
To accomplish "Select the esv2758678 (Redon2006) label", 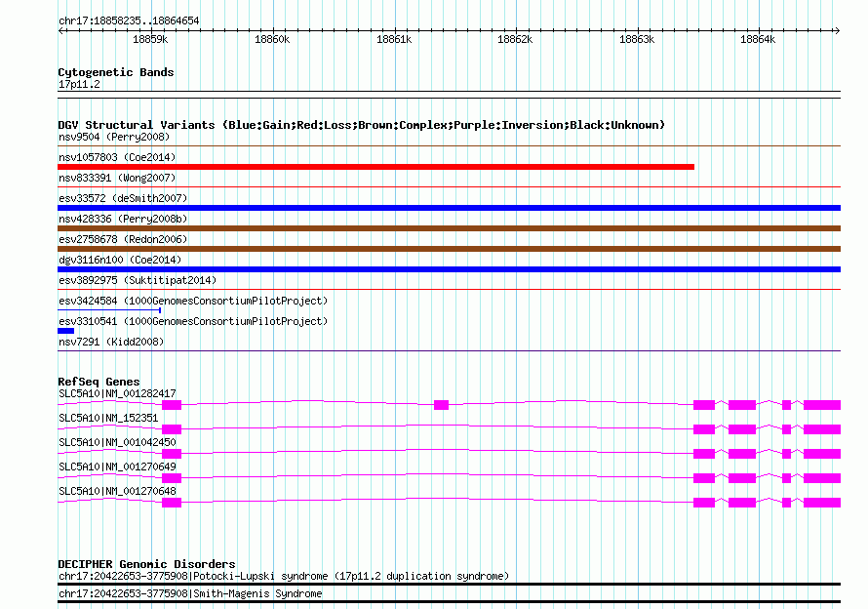I will click(x=123, y=239).
